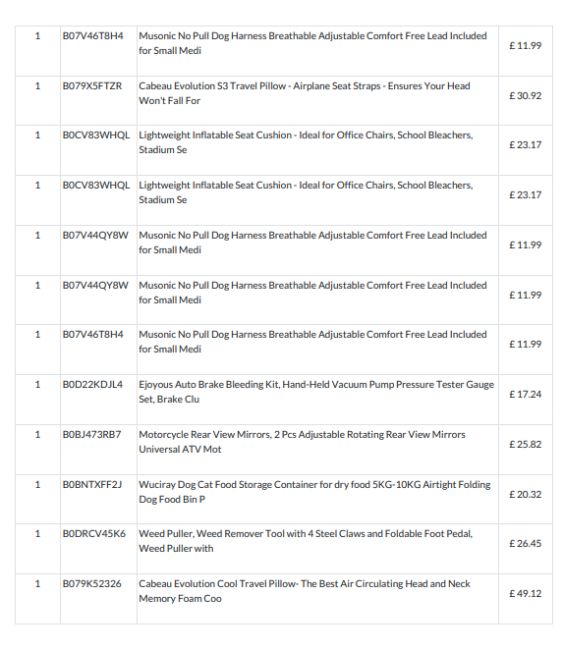Viewport: 564px width, 650px height.
Task: Select the Motorcycle Rear View Mirrors description
Action: (302, 442)
